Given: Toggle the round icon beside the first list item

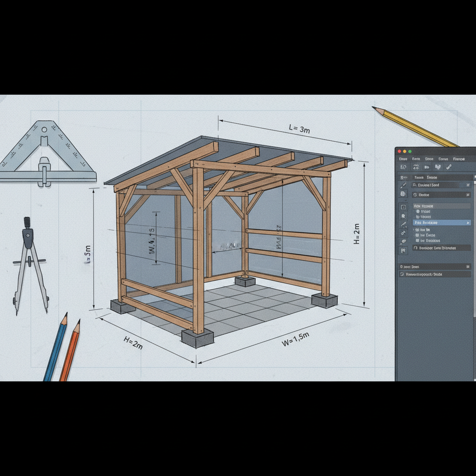Looking at the screenshot, I should tap(417, 212).
